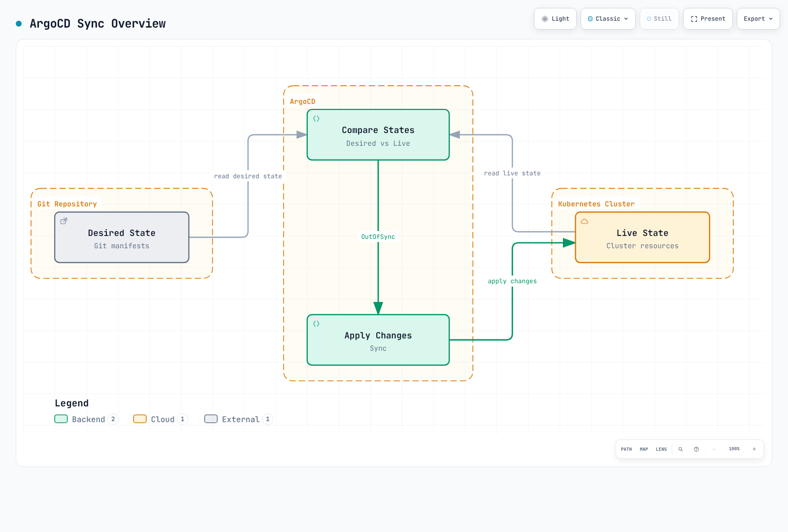Open the Classic style dropdown
Image resolution: width=788 pixels, height=532 pixels.
coord(608,19)
